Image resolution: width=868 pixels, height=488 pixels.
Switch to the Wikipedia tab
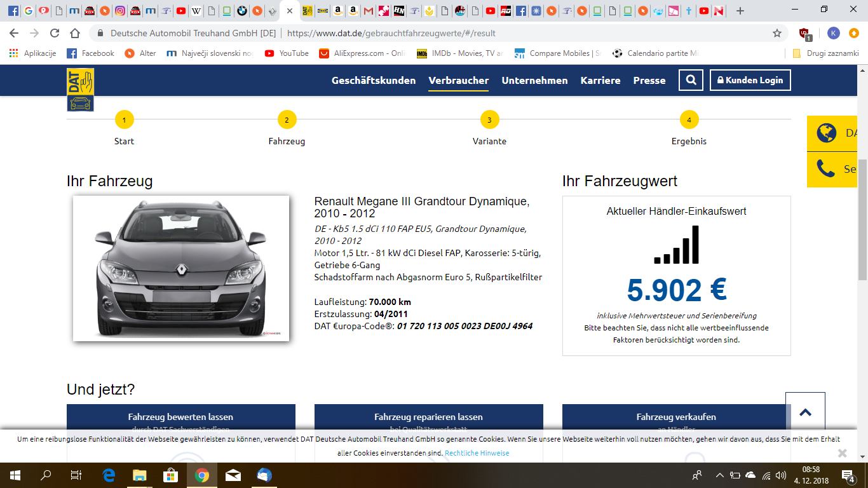click(x=196, y=11)
